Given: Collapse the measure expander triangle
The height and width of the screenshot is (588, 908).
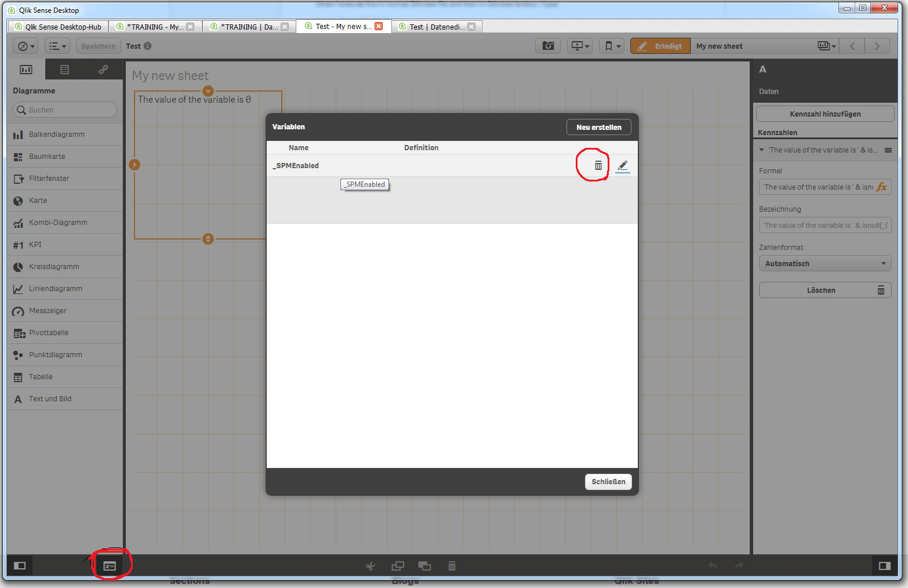Looking at the screenshot, I should pyautogui.click(x=761, y=150).
